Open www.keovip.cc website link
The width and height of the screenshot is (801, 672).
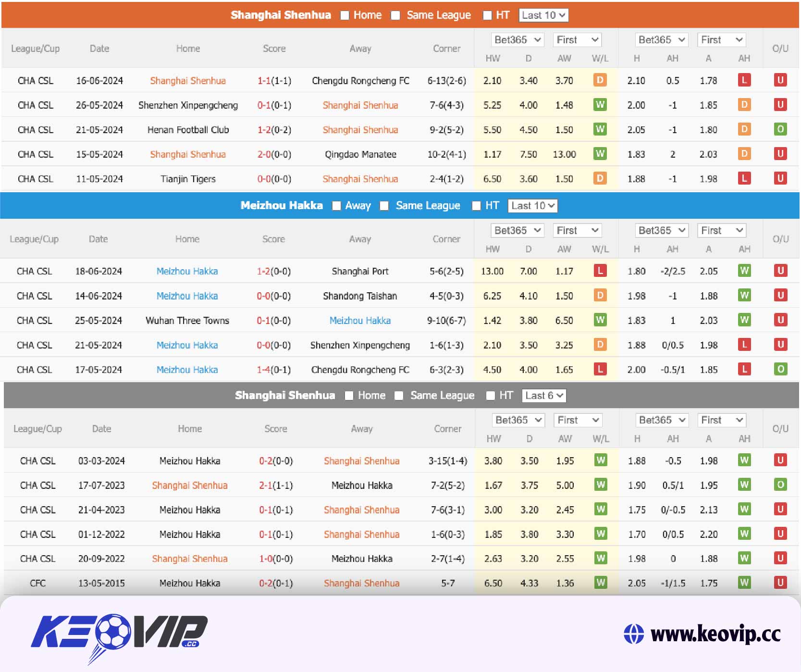pos(715,634)
